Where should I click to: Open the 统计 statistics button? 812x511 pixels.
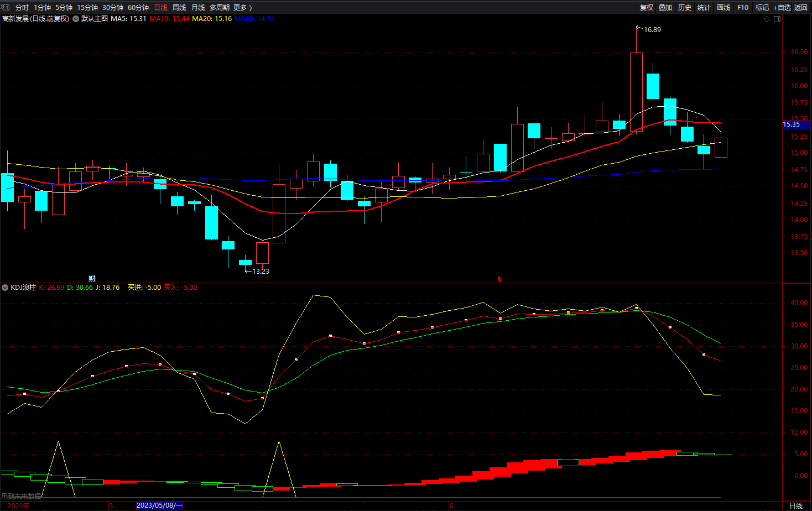click(704, 8)
